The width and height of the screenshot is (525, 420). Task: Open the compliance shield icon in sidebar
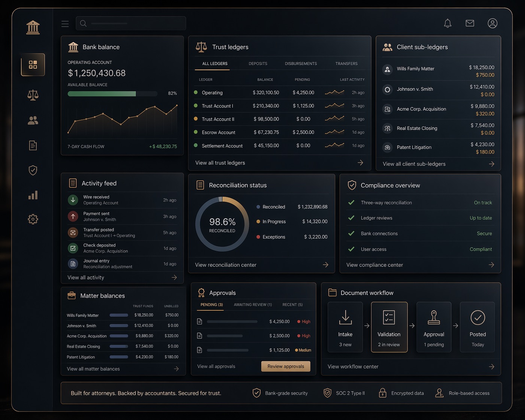[33, 170]
